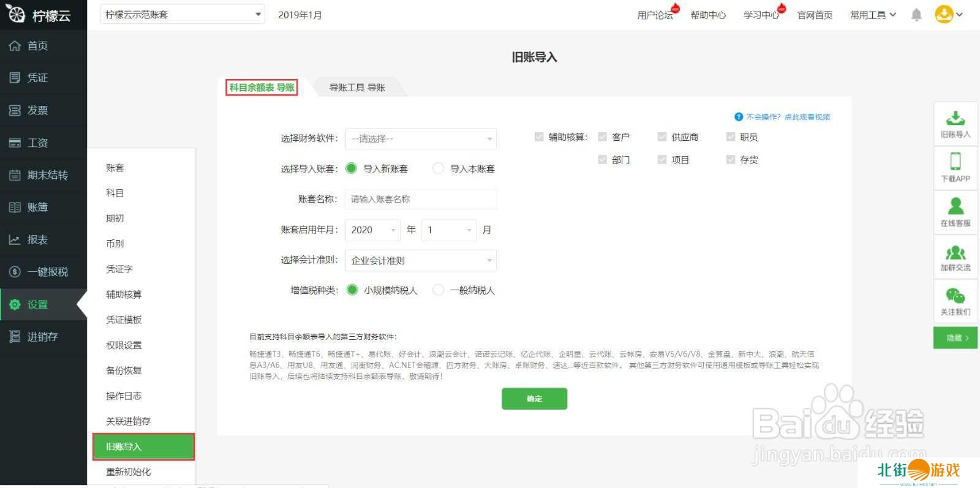Viewport: 980px width, 488px height.
Task: Toggle the 客户 auxiliary accounting checkbox
Action: (603, 137)
